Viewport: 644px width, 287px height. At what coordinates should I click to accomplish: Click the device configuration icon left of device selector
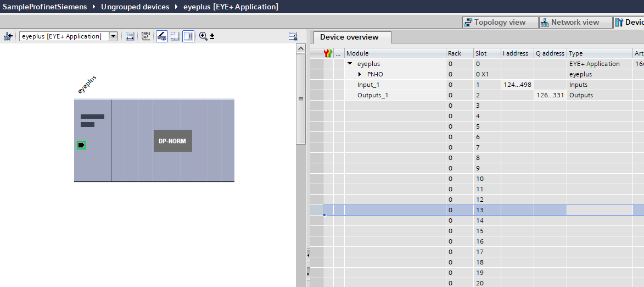pyautogui.click(x=8, y=36)
